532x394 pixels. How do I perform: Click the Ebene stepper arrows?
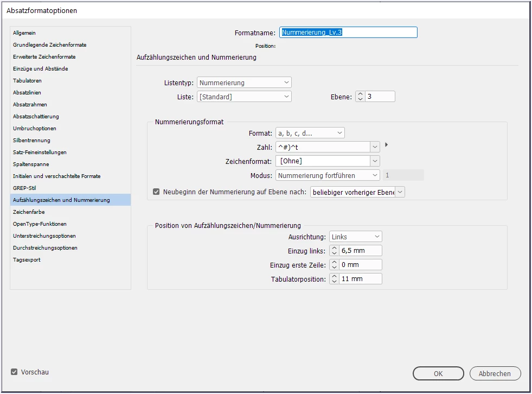[x=360, y=97]
